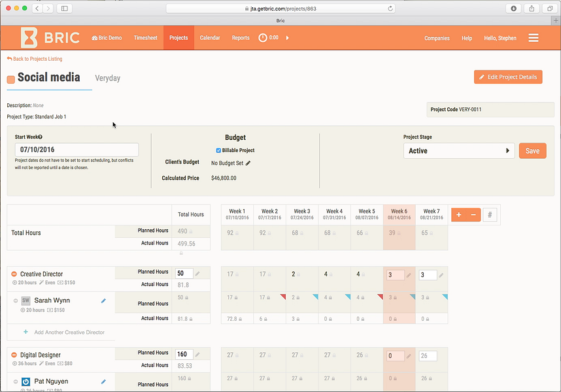Click the Edit Project Details button
The width and height of the screenshot is (561, 392).
508,77
